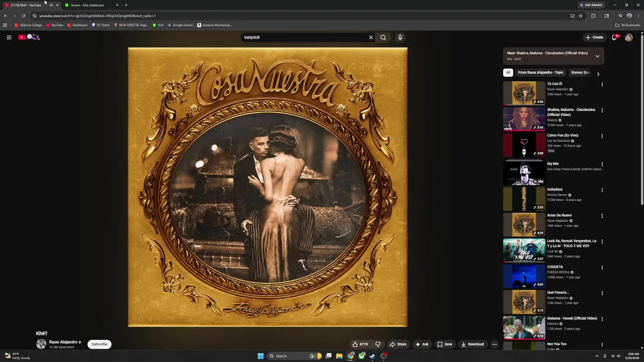
Task: Open options menu for My Mix
Action: (x=602, y=164)
